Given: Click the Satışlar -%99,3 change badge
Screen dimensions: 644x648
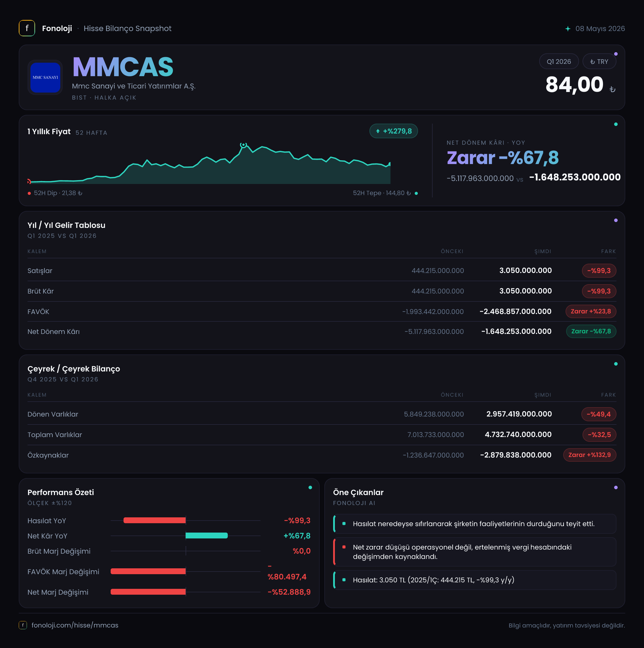Looking at the screenshot, I should [x=599, y=271].
